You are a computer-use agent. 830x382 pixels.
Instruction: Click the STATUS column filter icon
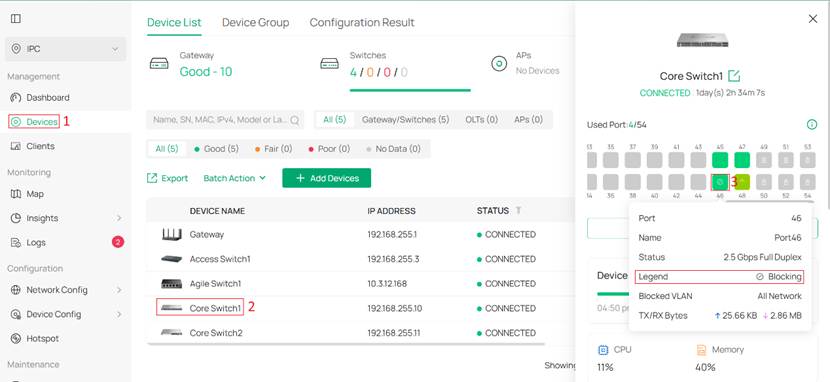pyautogui.click(x=518, y=211)
